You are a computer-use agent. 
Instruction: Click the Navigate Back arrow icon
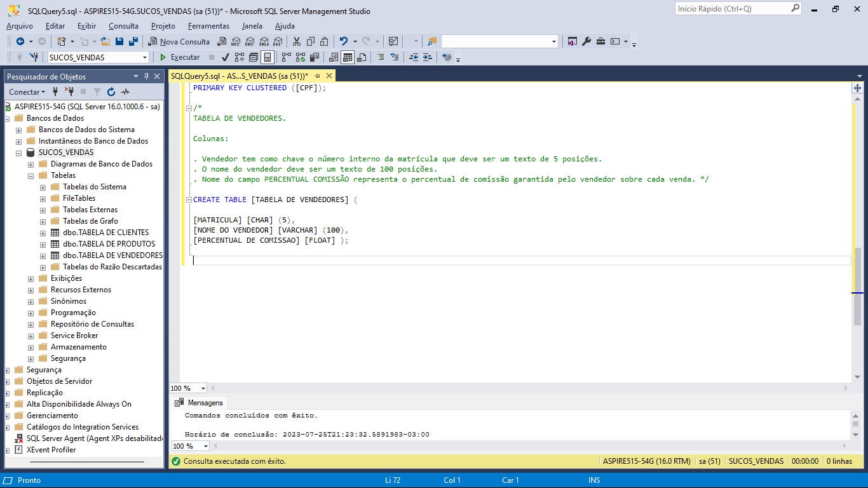click(20, 41)
